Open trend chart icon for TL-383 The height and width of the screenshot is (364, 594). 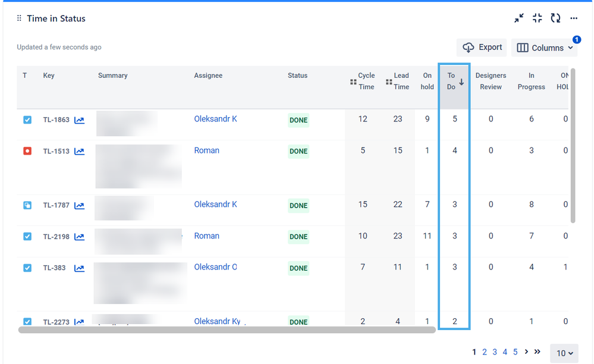click(x=79, y=268)
